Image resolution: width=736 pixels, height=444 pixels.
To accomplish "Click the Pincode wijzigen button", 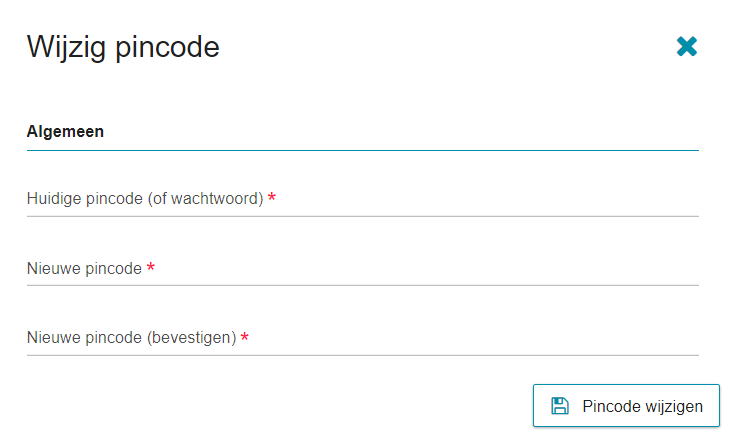I will click(626, 406).
